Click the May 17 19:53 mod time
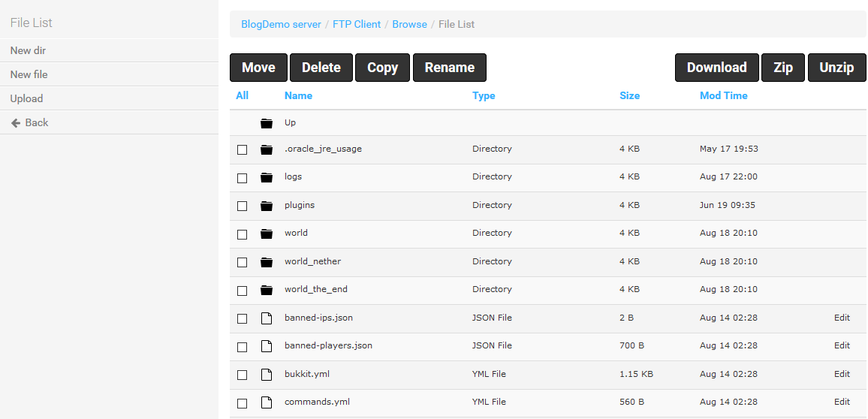 (729, 149)
